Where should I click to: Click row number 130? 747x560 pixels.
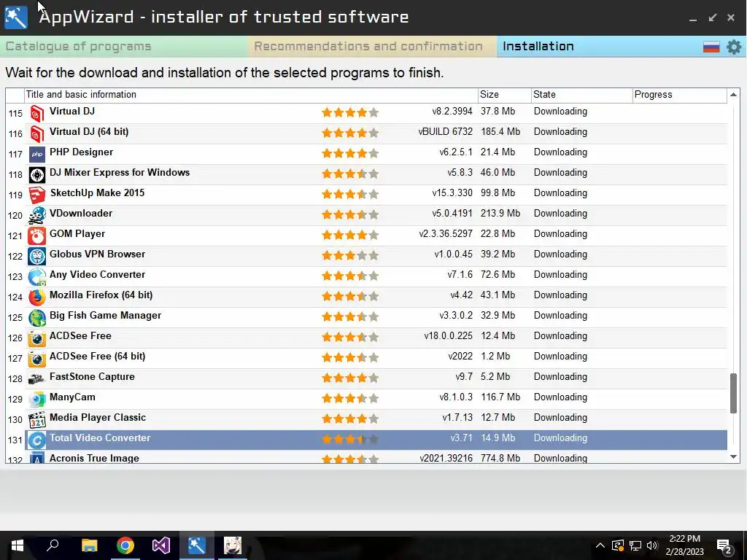15,419
